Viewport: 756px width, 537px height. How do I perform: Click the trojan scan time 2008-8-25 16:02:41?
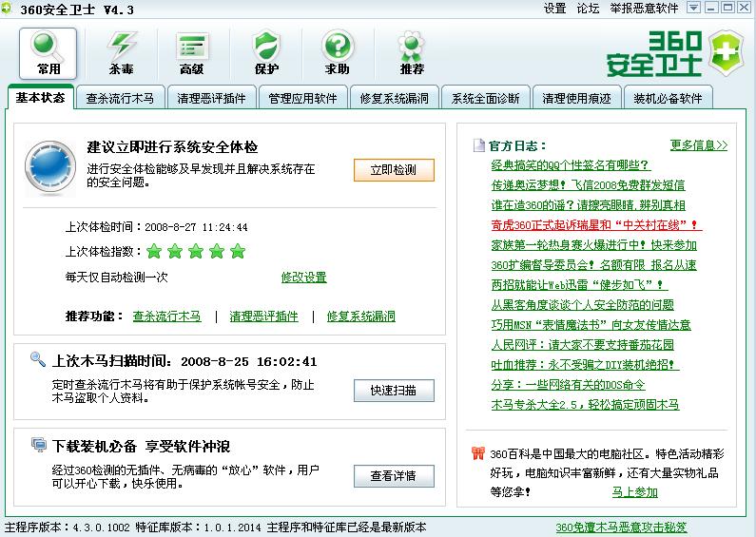249,361
